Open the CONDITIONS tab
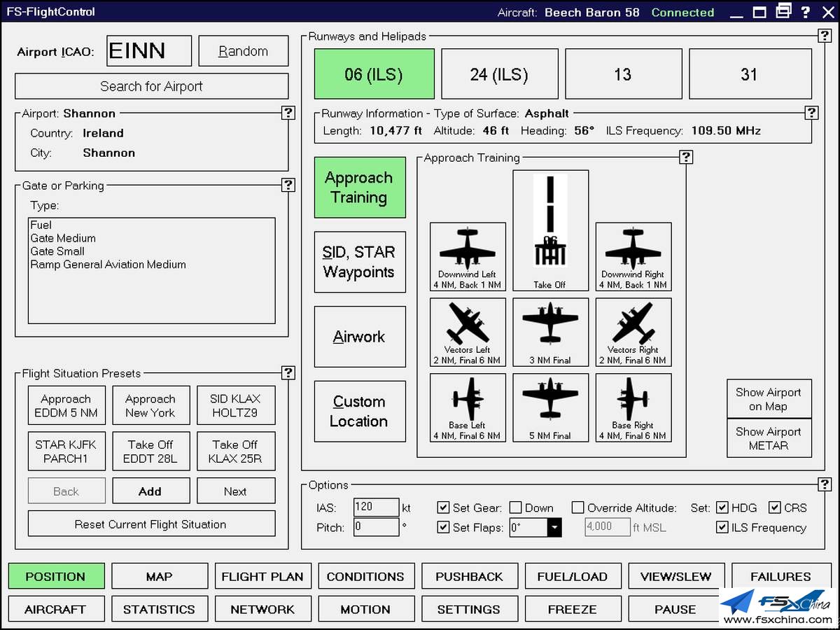 tap(366, 576)
